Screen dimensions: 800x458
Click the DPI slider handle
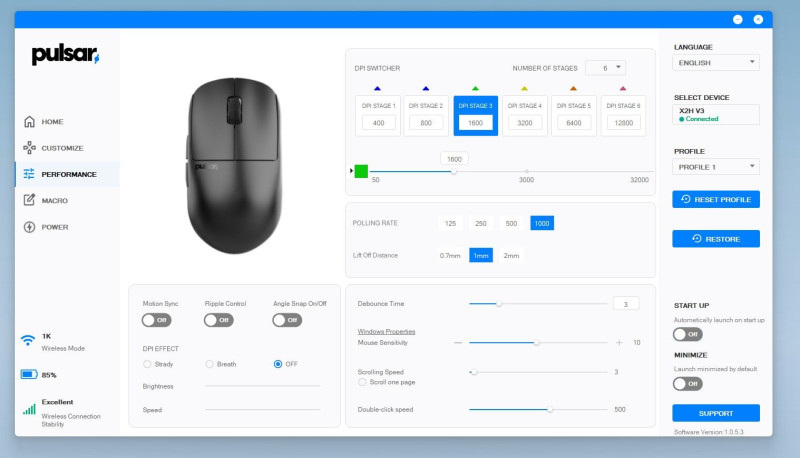[454, 171]
